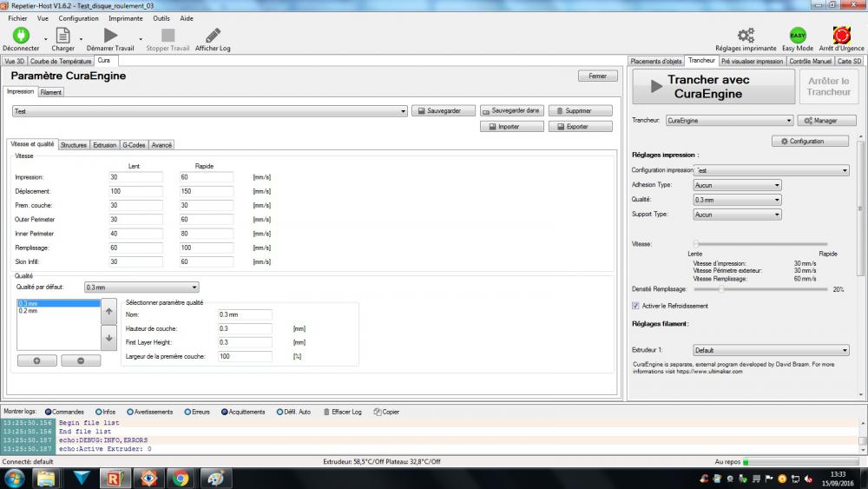Open Fichier menu
Image resolution: width=868 pixels, height=489 pixels.
click(x=17, y=18)
